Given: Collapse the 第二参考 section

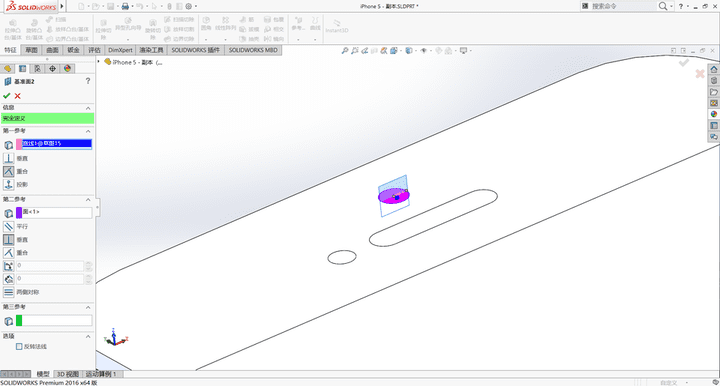Looking at the screenshot, I should pyautogui.click(x=88, y=200).
